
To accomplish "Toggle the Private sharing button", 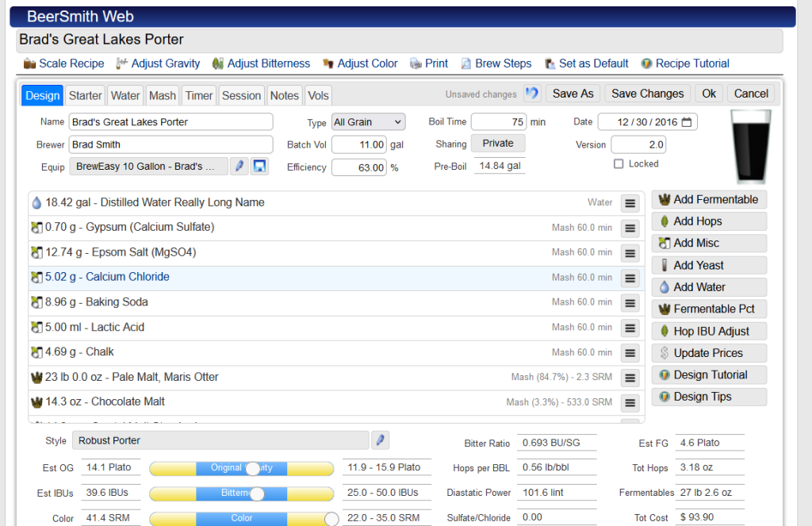I will [498, 143].
